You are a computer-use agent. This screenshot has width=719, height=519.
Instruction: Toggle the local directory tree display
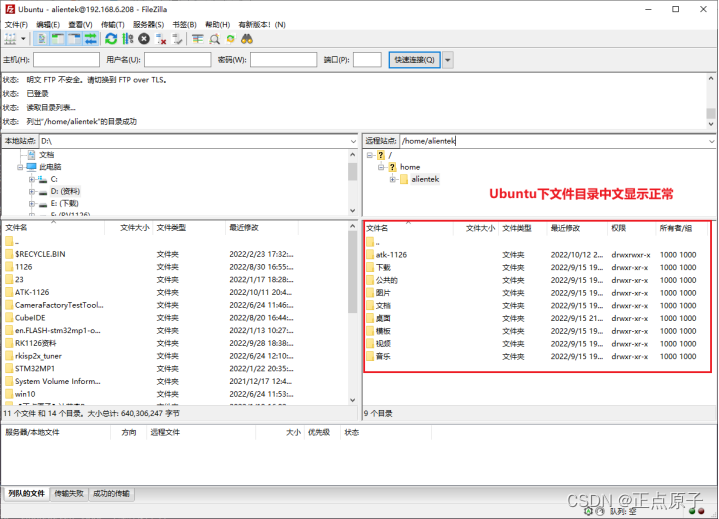(58, 39)
